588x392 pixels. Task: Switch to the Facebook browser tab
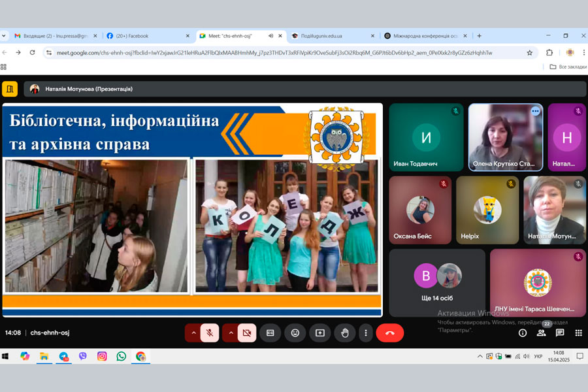[x=147, y=36]
